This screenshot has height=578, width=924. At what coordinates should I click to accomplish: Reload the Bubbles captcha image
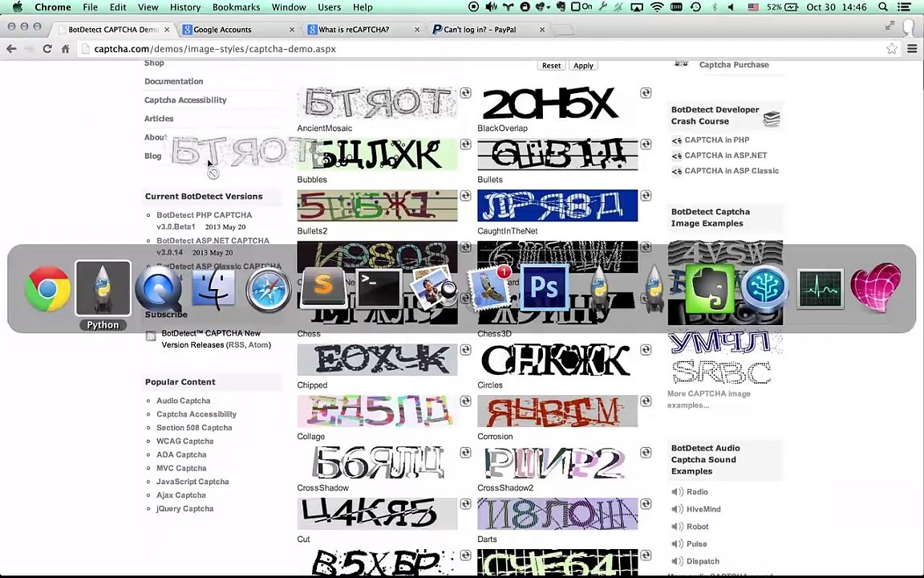(465, 144)
